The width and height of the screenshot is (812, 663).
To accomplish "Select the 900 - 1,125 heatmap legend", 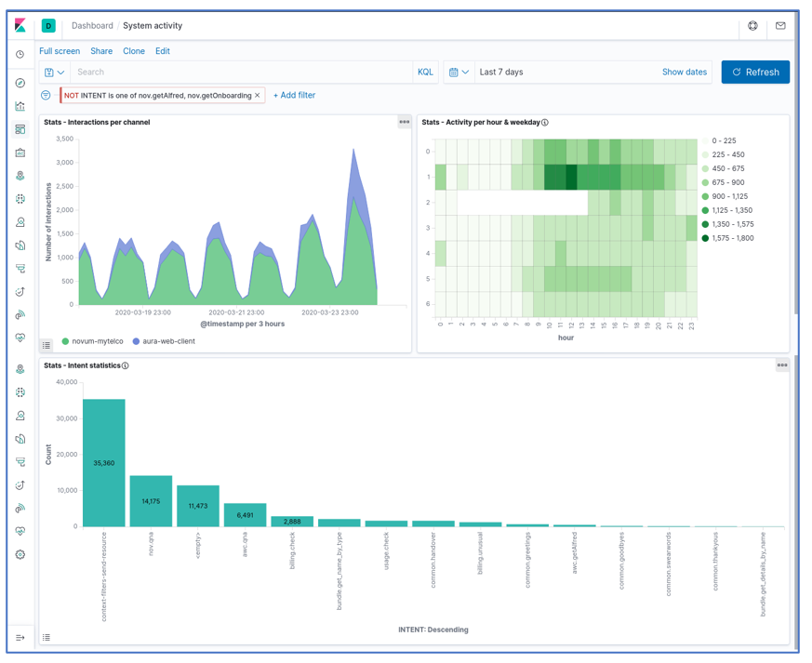I will coord(725,197).
